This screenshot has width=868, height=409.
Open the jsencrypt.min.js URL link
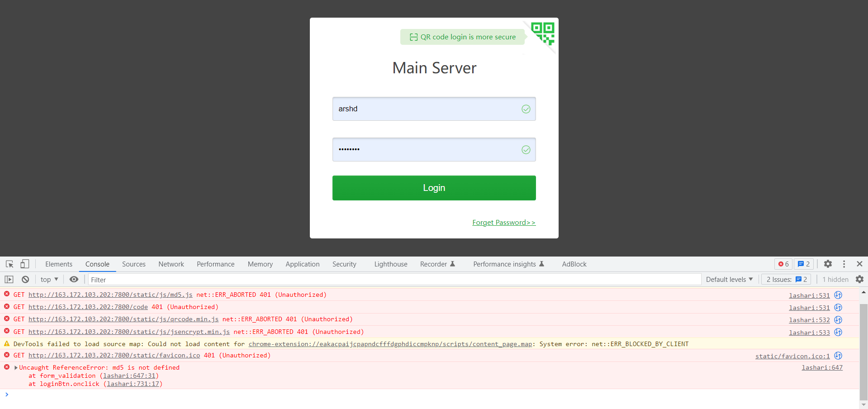pos(129,332)
